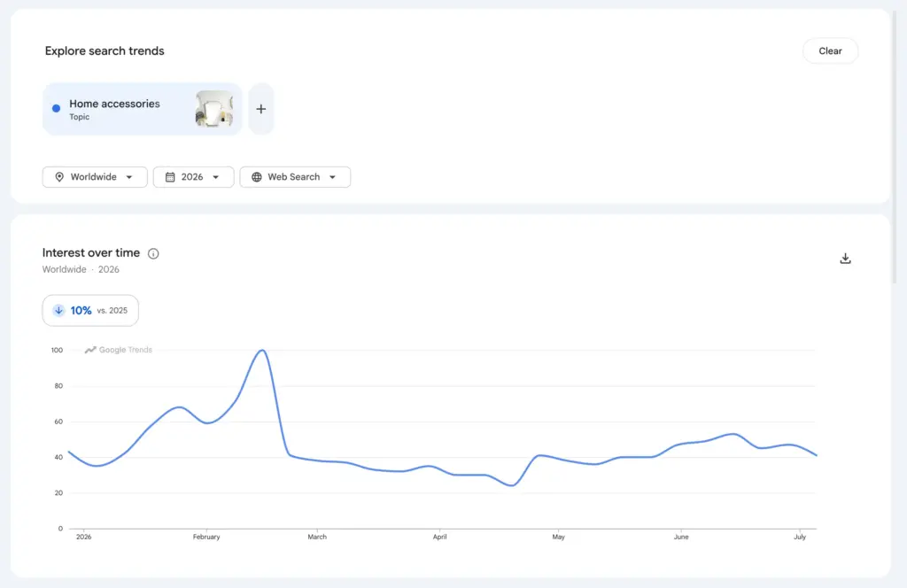The image size is (907, 588).
Task: Click the Clear button
Action: pos(830,50)
